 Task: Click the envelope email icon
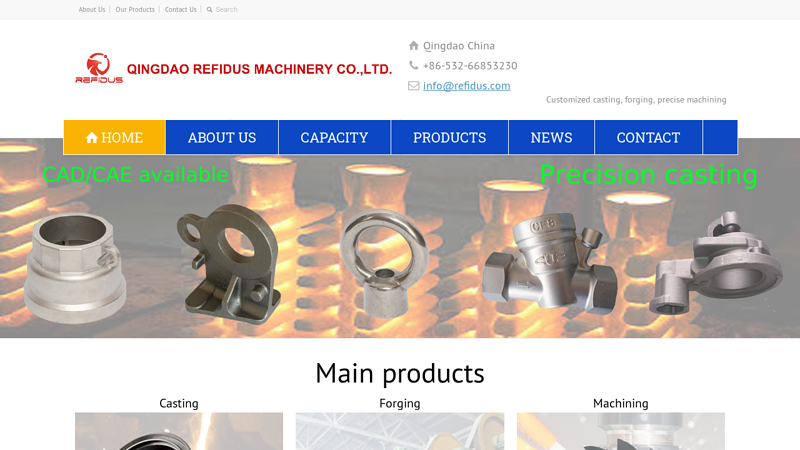point(414,86)
